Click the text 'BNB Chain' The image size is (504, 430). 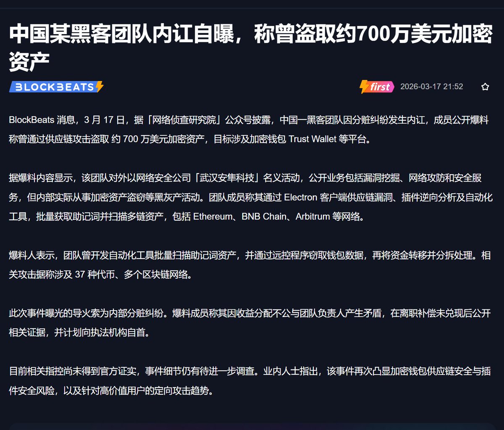click(264, 216)
